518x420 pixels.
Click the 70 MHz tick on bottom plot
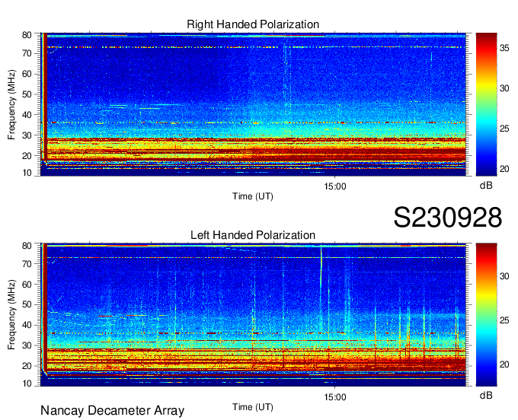(27, 264)
